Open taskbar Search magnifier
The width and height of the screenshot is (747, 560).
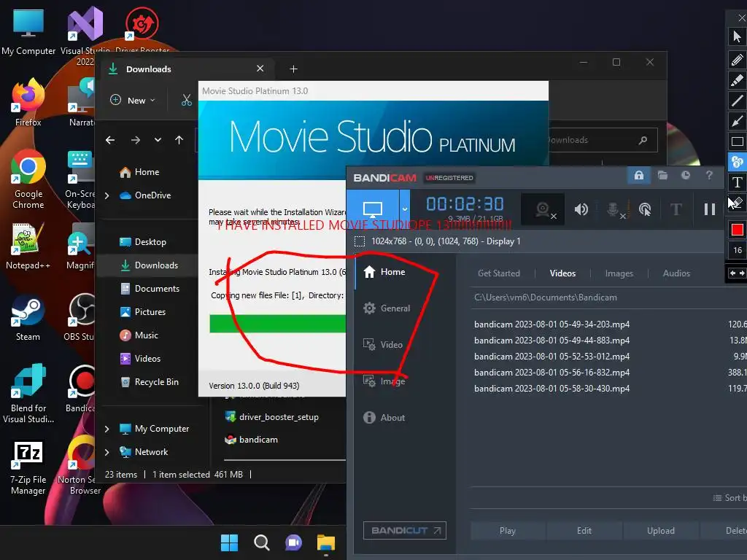(262, 542)
